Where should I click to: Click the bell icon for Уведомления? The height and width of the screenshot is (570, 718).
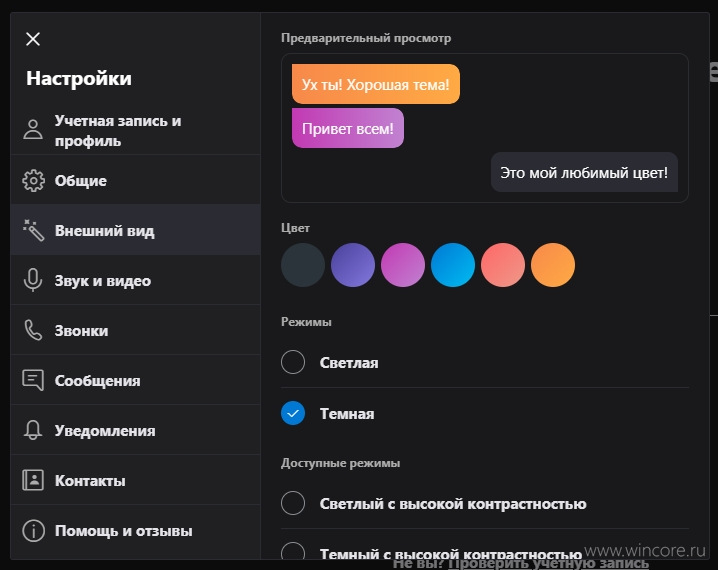point(33,430)
